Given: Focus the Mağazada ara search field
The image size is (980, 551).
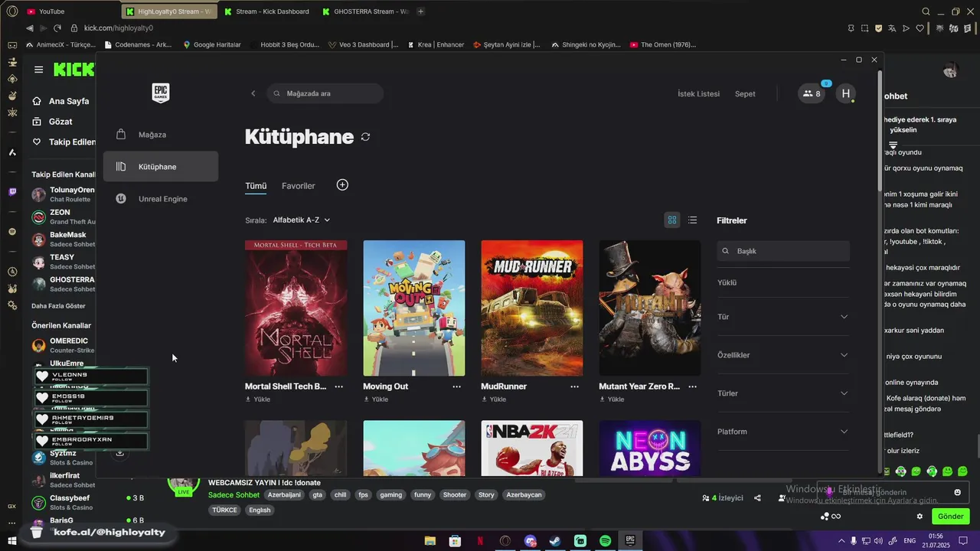Looking at the screenshot, I should point(325,93).
